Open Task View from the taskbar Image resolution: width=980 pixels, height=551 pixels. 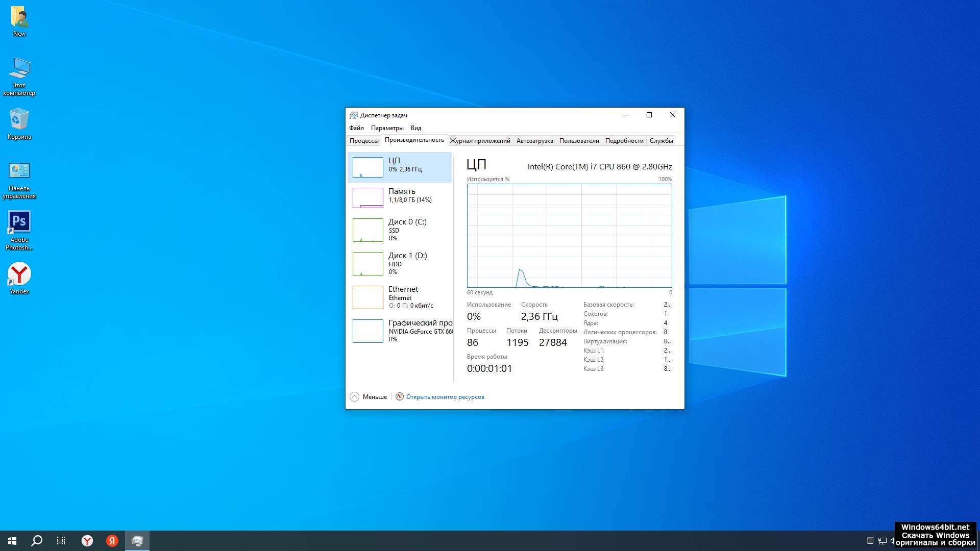click(61, 541)
